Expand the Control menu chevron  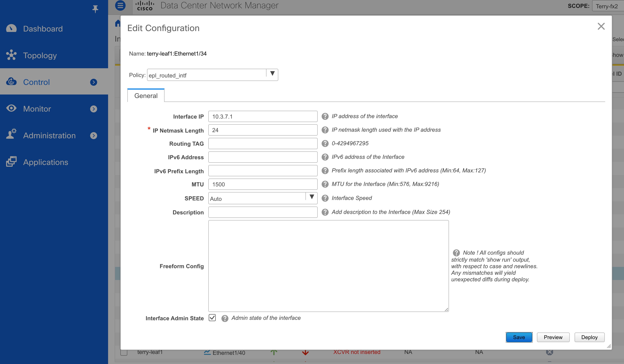pyautogui.click(x=94, y=82)
